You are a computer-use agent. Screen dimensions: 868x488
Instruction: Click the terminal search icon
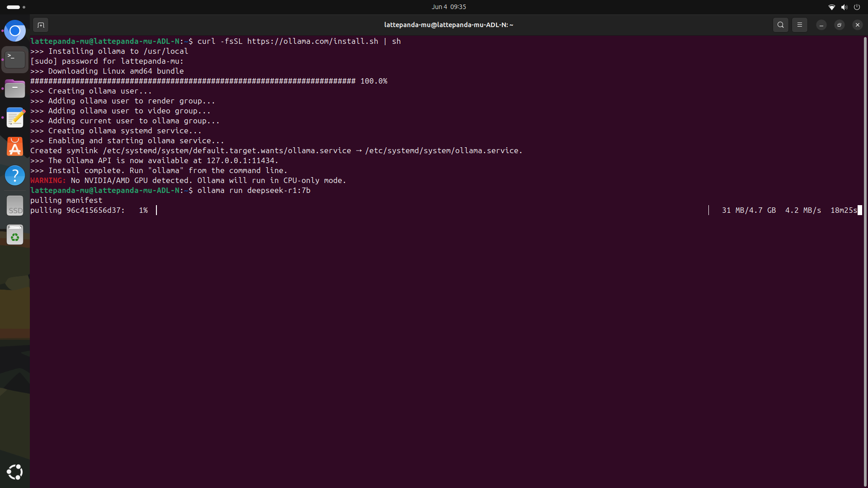pos(780,25)
